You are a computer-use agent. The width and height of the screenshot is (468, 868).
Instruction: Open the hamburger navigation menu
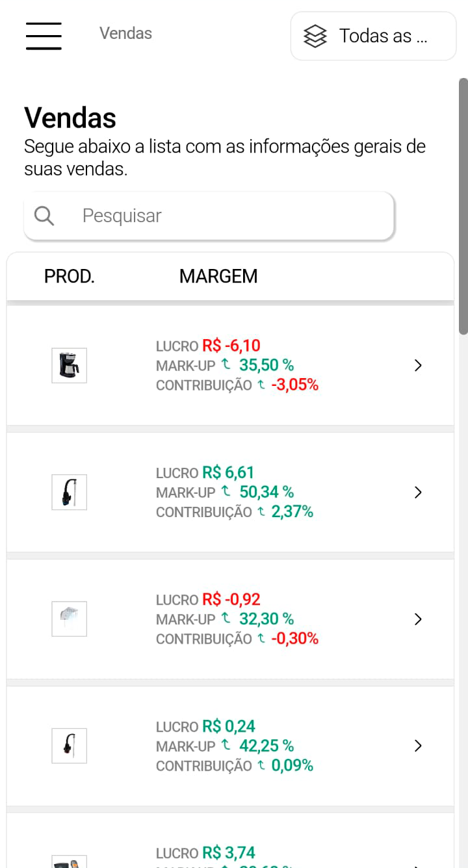[44, 36]
